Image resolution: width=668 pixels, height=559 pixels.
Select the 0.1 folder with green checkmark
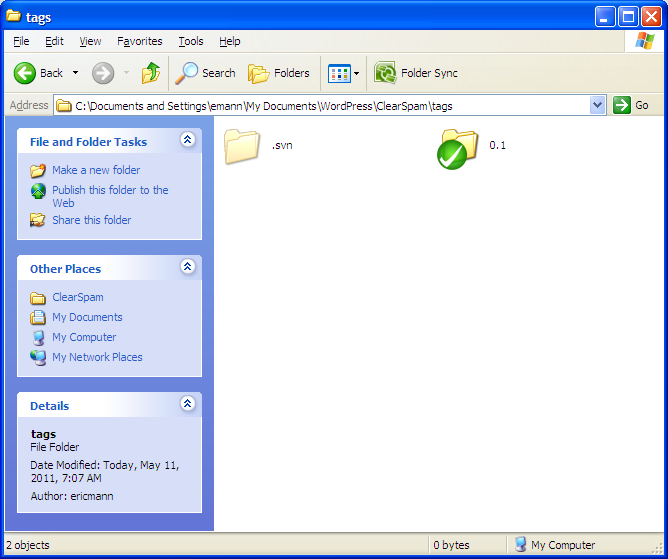coord(472,148)
